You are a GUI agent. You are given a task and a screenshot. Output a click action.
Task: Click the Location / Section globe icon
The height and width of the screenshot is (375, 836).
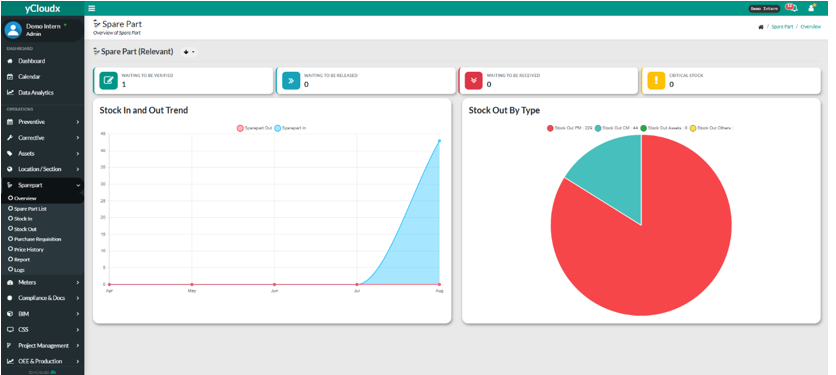click(x=10, y=169)
